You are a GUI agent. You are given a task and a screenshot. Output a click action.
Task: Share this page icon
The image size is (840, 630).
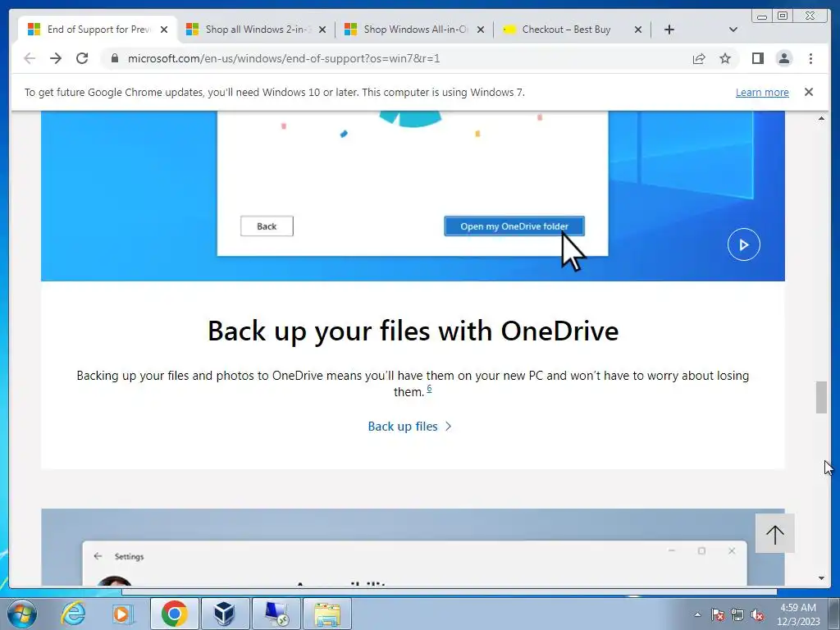point(699,58)
